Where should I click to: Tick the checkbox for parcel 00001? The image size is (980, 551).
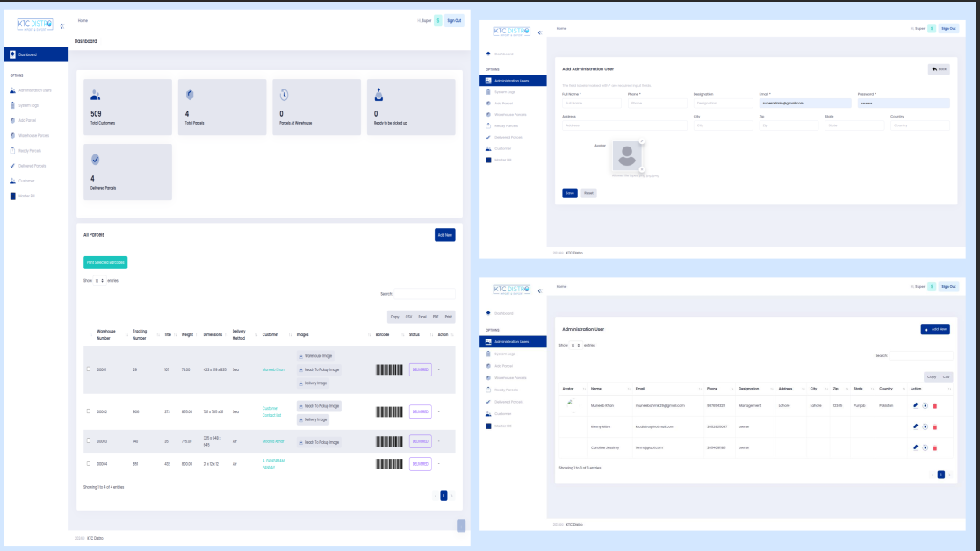point(89,369)
